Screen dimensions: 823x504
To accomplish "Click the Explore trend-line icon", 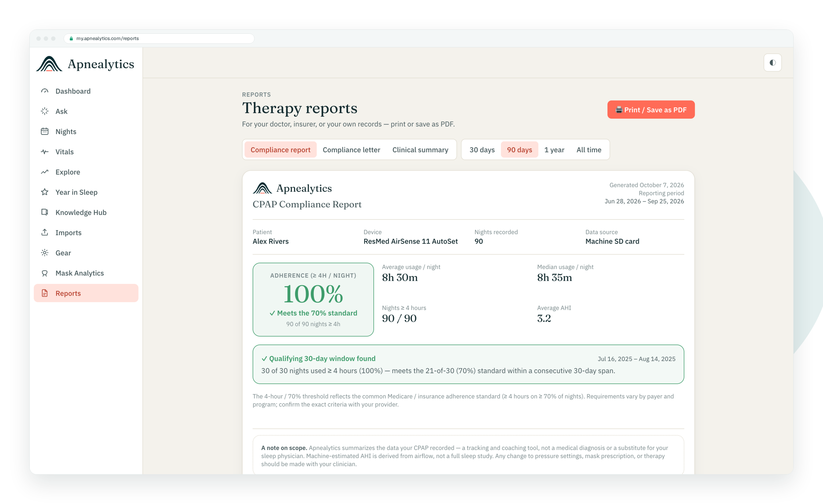I will pos(44,172).
